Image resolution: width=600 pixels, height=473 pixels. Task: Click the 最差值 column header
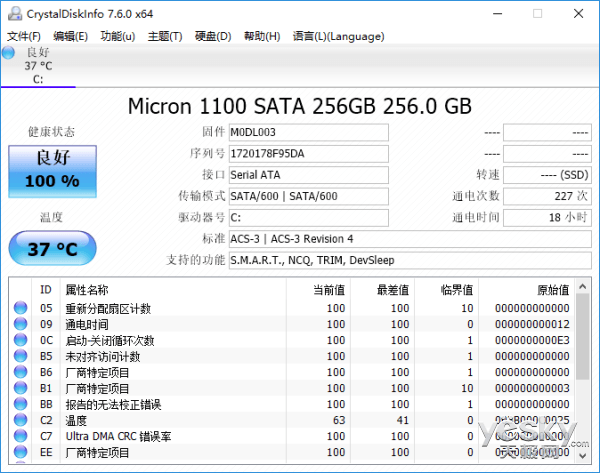[382, 290]
